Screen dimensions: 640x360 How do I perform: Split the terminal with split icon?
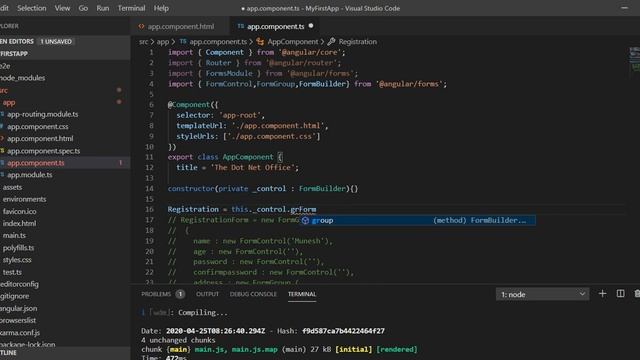point(620,293)
